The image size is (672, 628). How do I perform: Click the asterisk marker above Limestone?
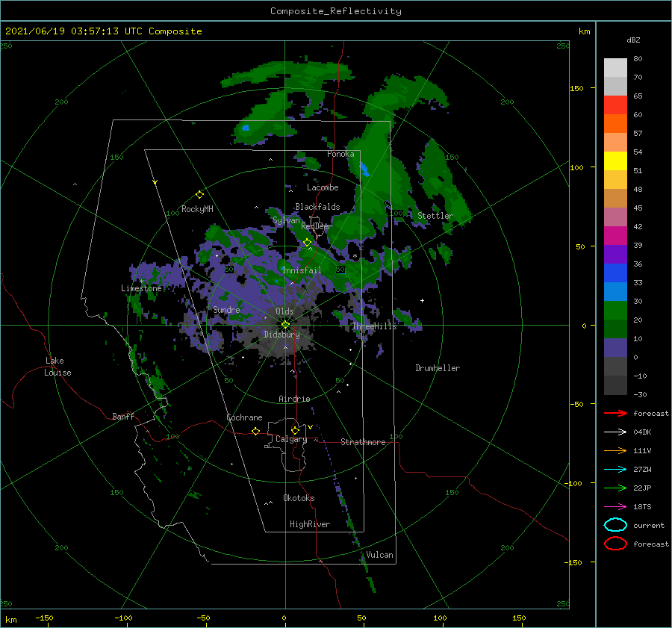pos(141,282)
